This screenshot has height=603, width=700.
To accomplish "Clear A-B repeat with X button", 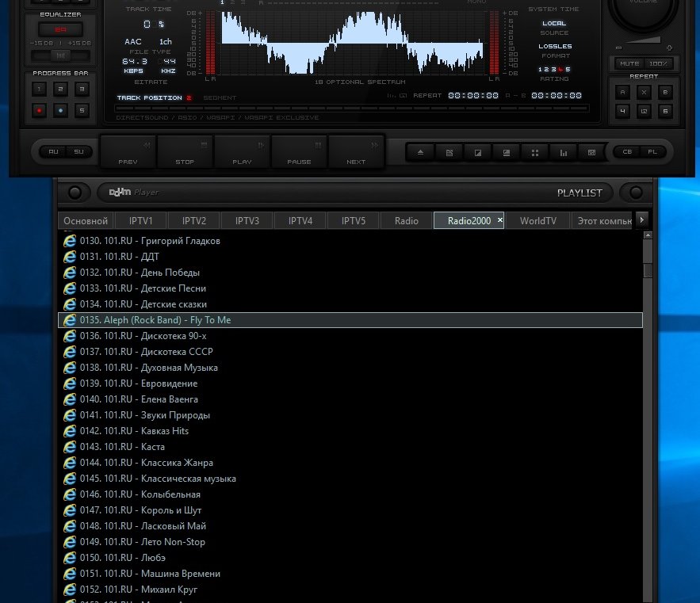I will pos(645,93).
